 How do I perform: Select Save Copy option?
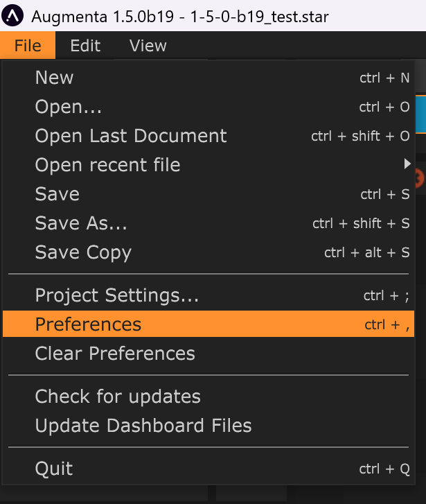pyautogui.click(x=83, y=252)
